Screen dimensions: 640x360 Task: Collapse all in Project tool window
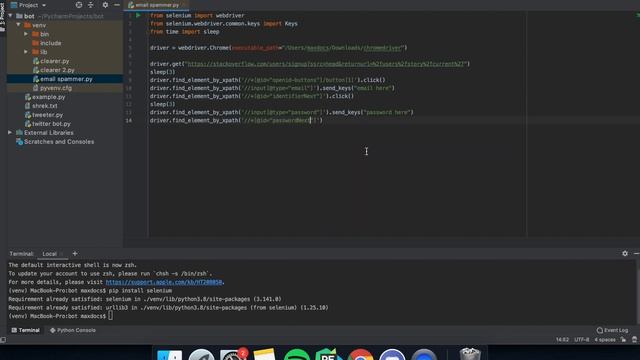click(x=91, y=5)
